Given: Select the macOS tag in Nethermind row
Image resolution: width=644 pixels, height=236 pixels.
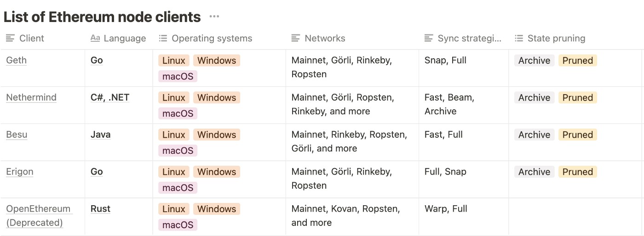Looking at the screenshot, I should click(178, 113).
